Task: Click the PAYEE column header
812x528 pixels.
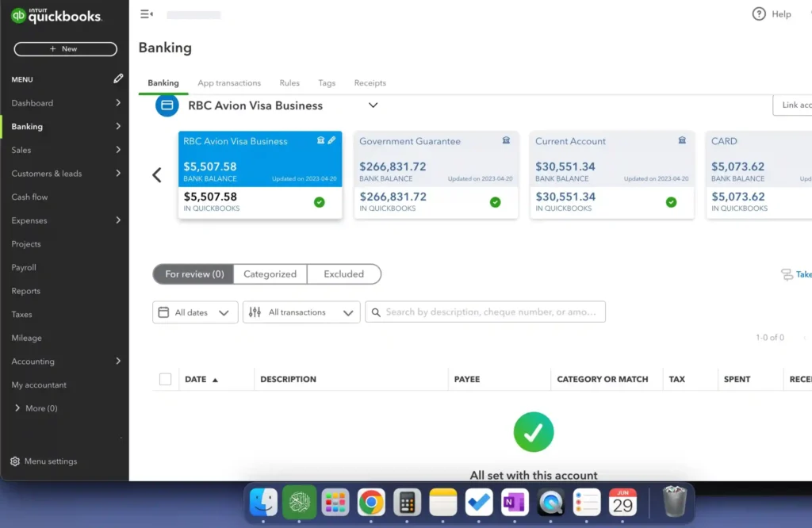Action: (466, 379)
